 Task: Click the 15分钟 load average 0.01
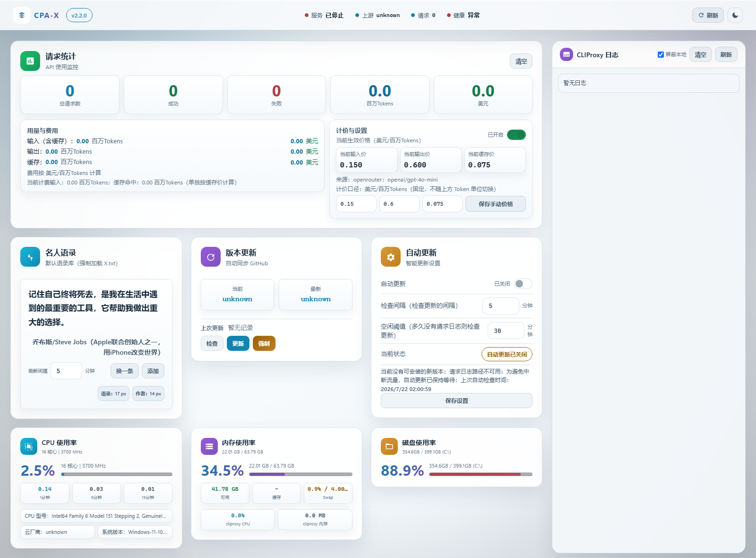point(148,493)
